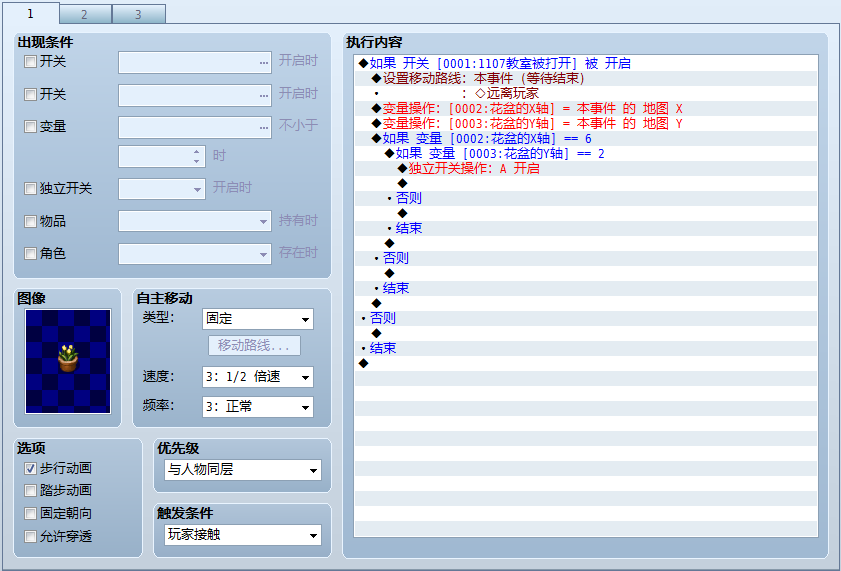
Task: Open the 触发条件 dropdown showing 玩家接触
Action: point(243,535)
